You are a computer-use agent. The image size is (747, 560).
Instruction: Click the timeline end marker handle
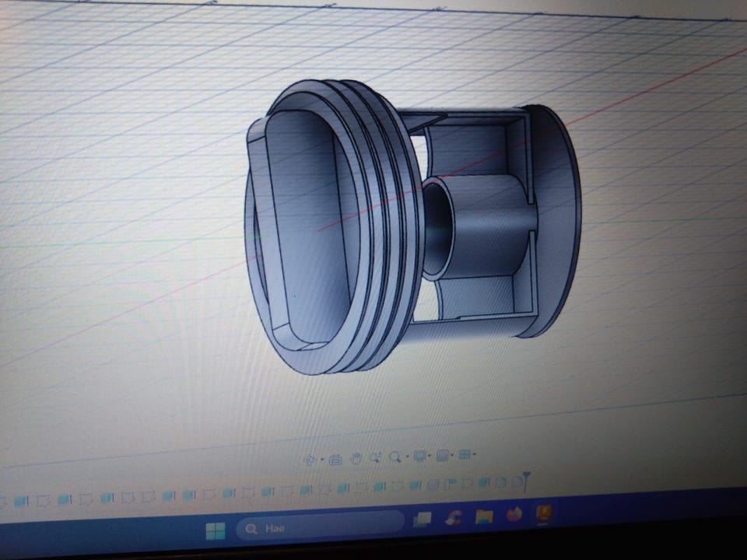coord(526,481)
